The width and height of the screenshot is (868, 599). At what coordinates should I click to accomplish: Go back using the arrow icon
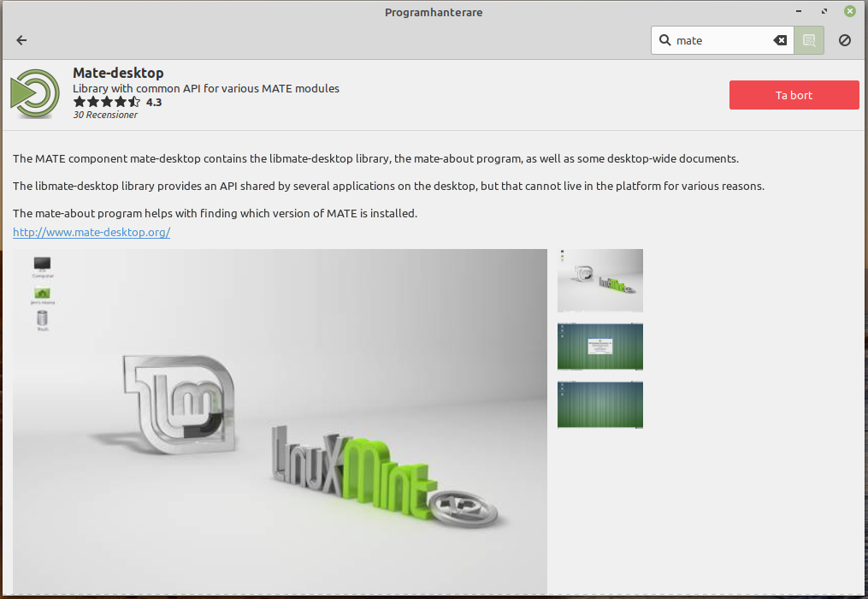point(21,40)
